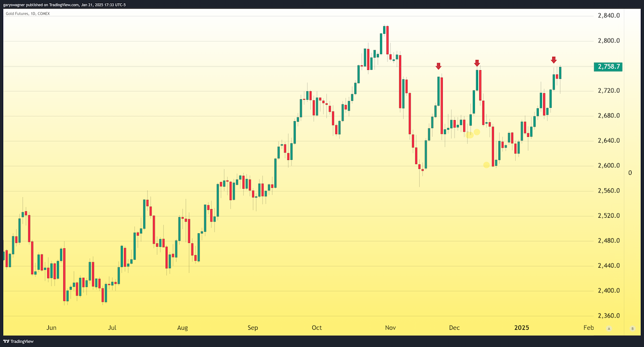Click the Nov label on the time axis
Viewport: 644px width, 347px height.
pyautogui.click(x=390, y=328)
